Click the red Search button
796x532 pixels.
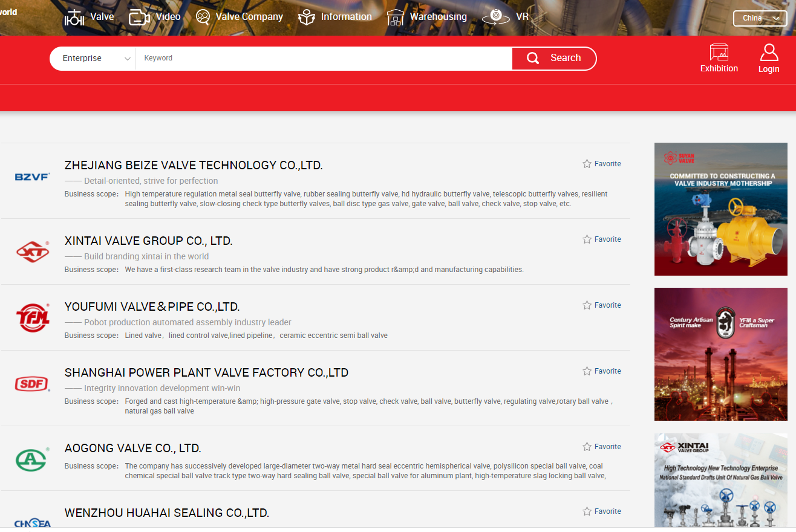coord(554,59)
